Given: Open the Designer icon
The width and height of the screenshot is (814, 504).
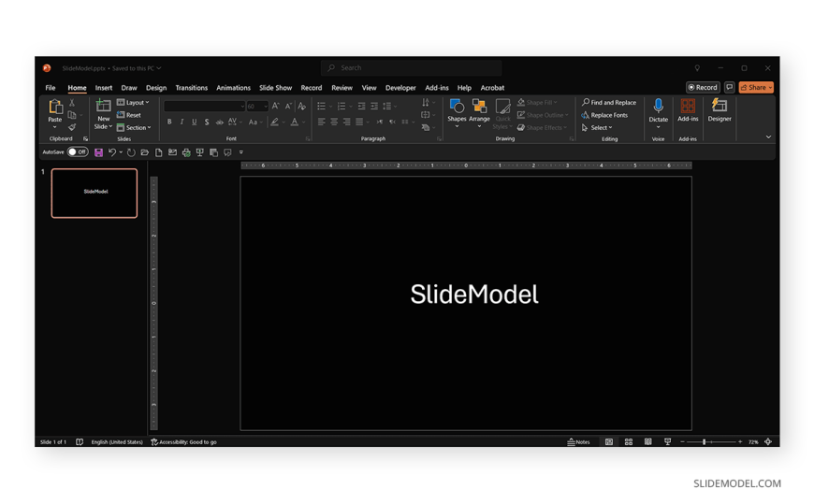Looking at the screenshot, I should coord(720,106).
